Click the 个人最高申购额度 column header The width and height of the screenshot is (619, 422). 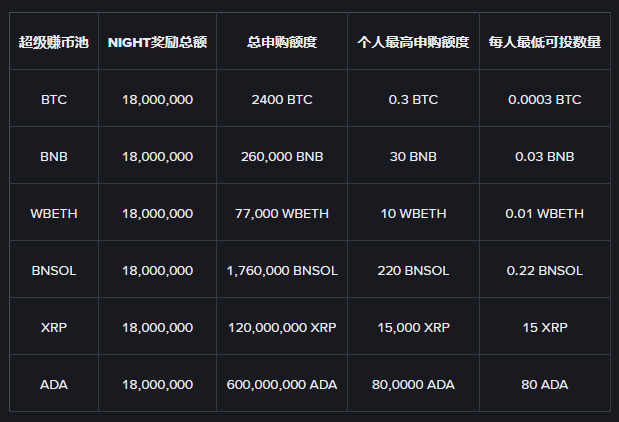413,43
